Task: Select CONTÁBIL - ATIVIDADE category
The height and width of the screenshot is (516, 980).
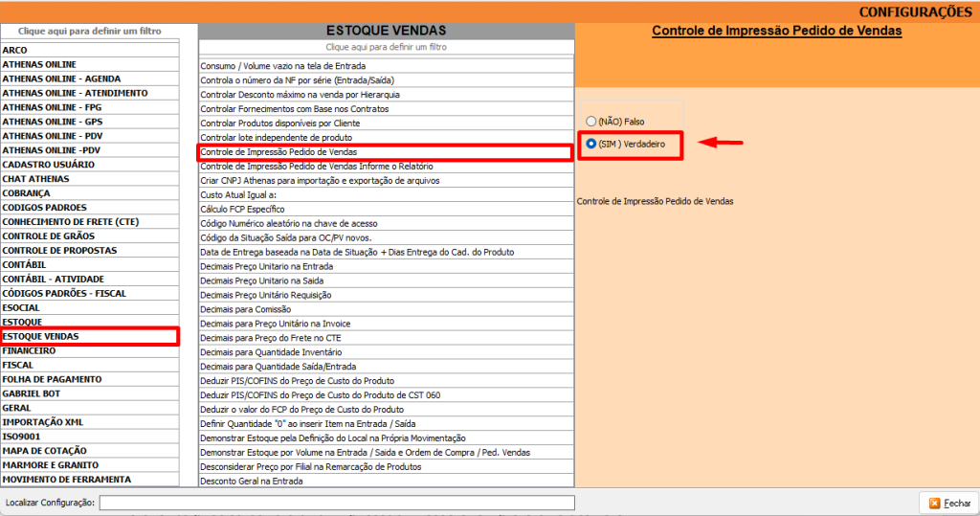Action: (x=89, y=279)
